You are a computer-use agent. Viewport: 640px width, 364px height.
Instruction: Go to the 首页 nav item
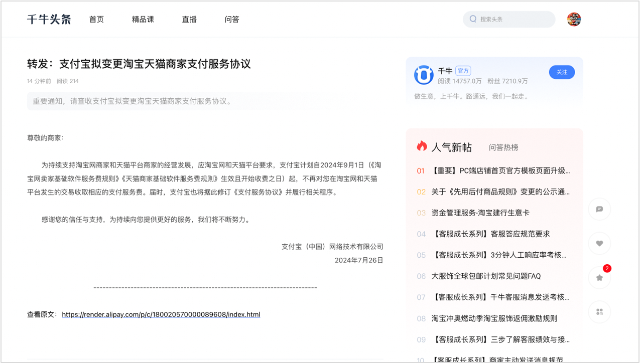(96, 20)
